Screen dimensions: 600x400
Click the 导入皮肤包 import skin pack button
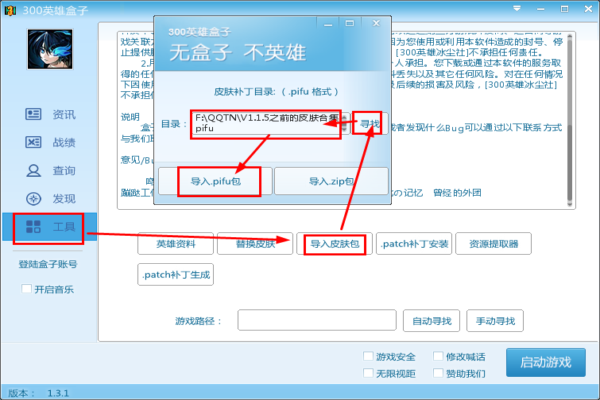tap(334, 244)
